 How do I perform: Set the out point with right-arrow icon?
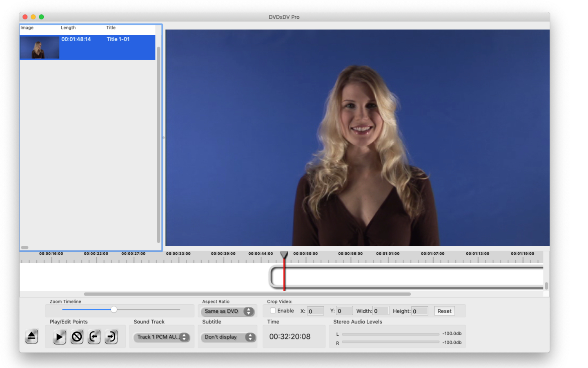point(111,337)
